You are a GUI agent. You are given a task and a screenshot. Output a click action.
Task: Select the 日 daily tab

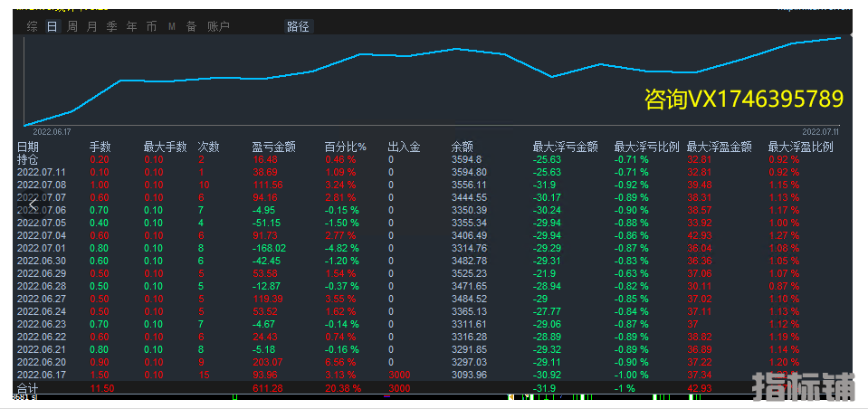click(x=52, y=26)
